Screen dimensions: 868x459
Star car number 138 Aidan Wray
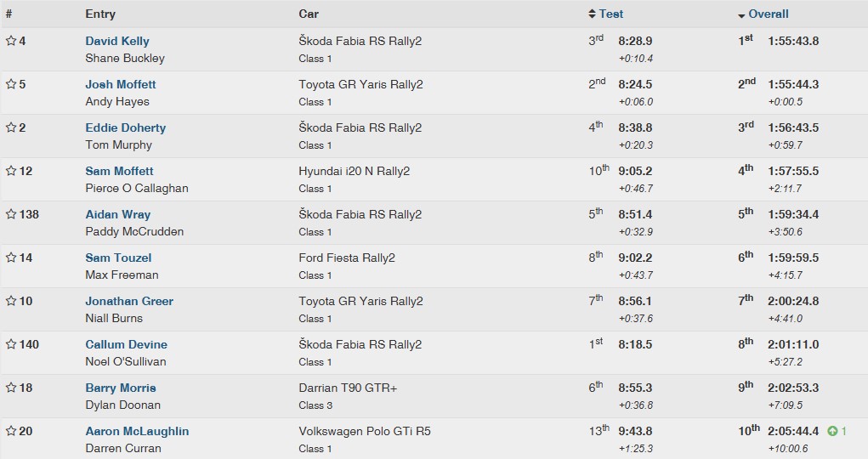11,214
